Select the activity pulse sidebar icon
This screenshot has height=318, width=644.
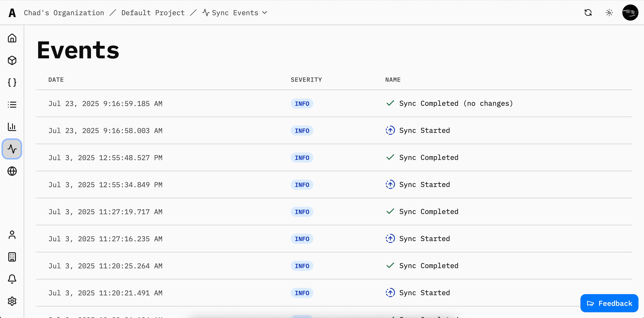pyautogui.click(x=12, y=149)
